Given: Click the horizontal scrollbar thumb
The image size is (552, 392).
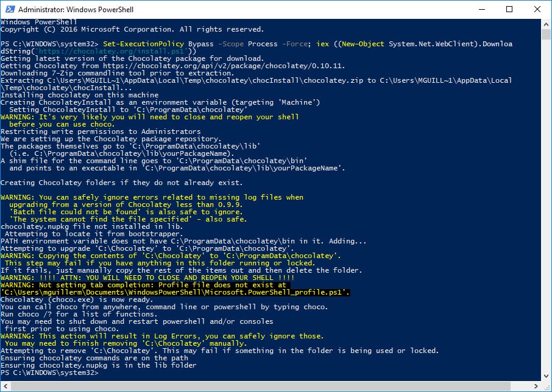Looking at the screenshot, I should coord(260,386).
